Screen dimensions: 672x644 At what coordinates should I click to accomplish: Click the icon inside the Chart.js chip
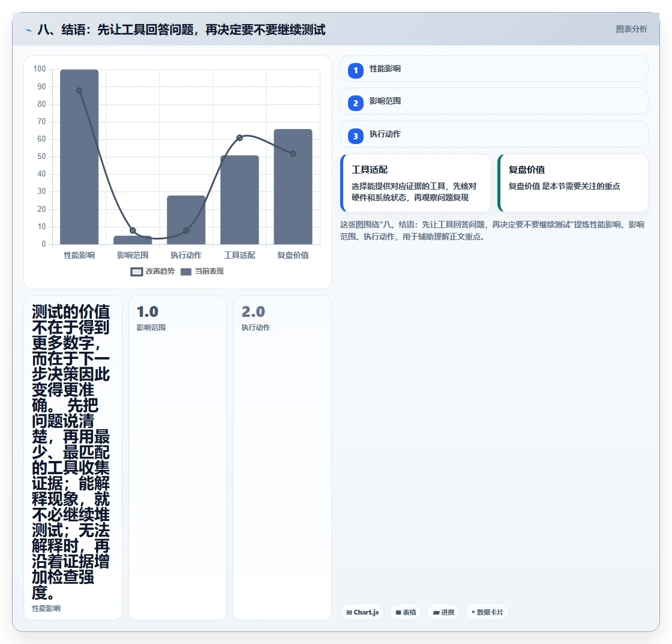click(349, 613)
